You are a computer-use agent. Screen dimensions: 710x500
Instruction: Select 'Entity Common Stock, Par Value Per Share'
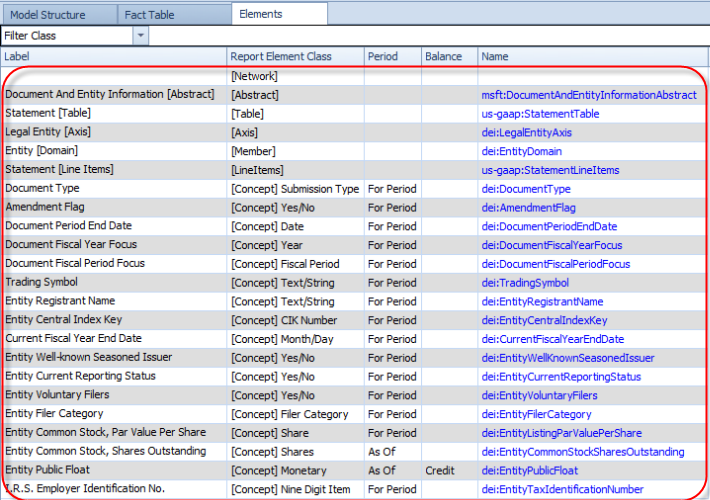(106, 433)
